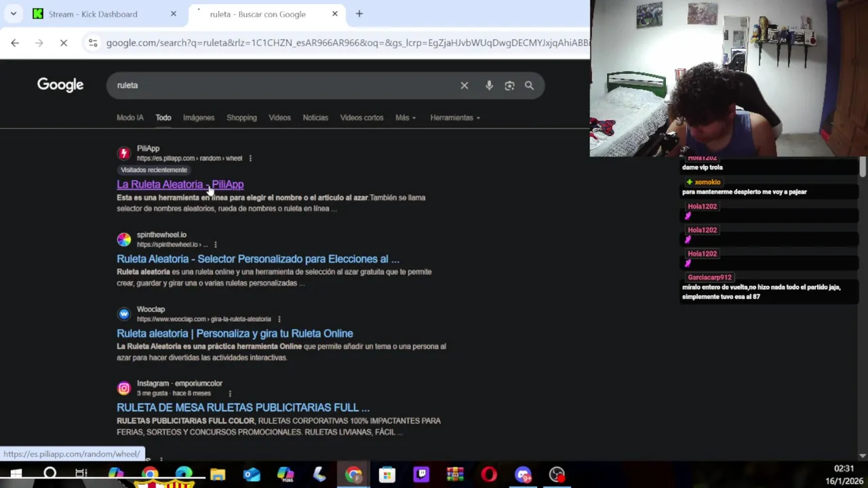Screen dimensions: 868x488
Task: Open the tab search chevron
Action: 14,14
